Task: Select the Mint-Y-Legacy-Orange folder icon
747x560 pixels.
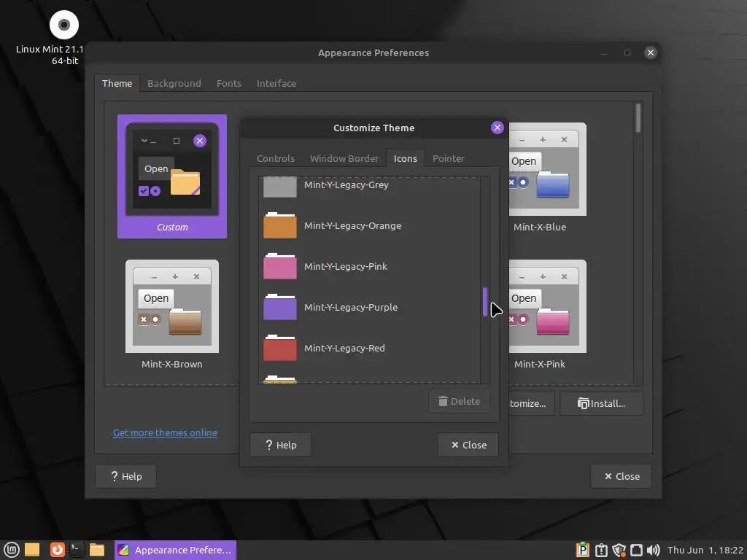Action: (279, 225)
